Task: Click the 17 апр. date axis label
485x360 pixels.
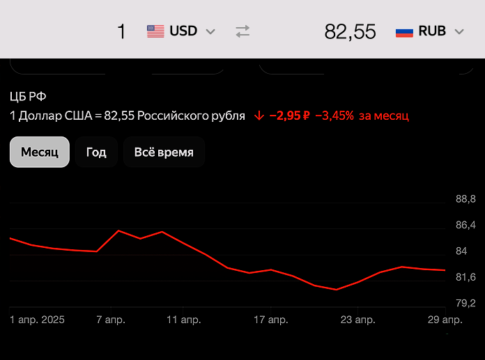Action: coord(271,320)
